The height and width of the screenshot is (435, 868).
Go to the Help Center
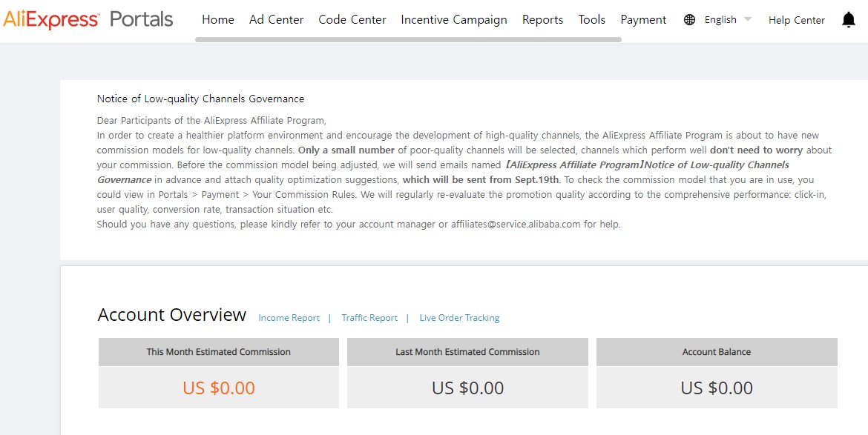(x=797, y=20)
